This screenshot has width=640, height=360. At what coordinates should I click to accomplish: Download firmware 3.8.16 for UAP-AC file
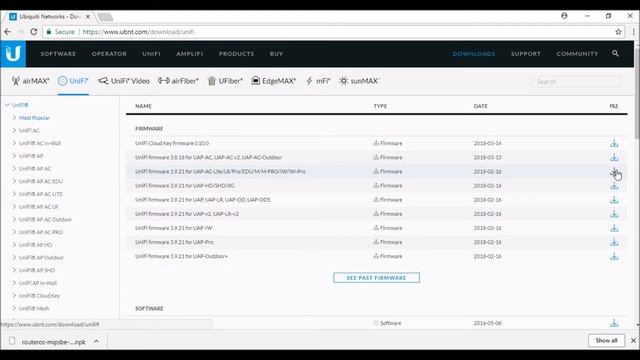pyautogui.click(x=614, y=158)
